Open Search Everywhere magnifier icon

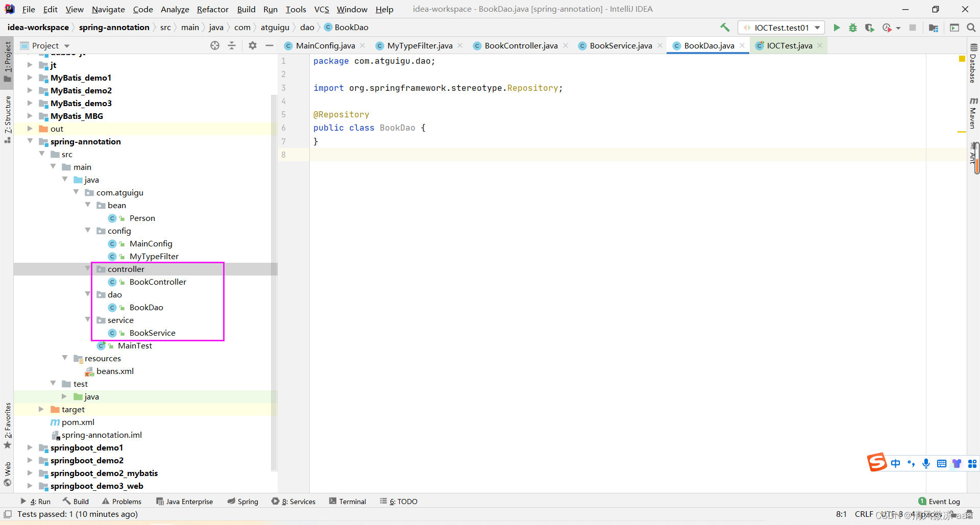[x=971, y=28]
